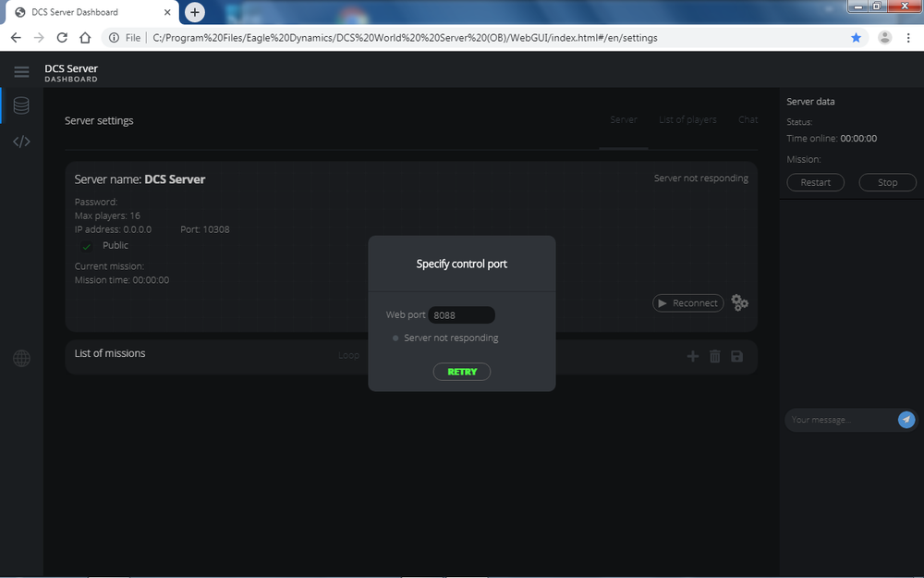
Task: Delete mission using the trash icon
Action: (x=715, y=356)
